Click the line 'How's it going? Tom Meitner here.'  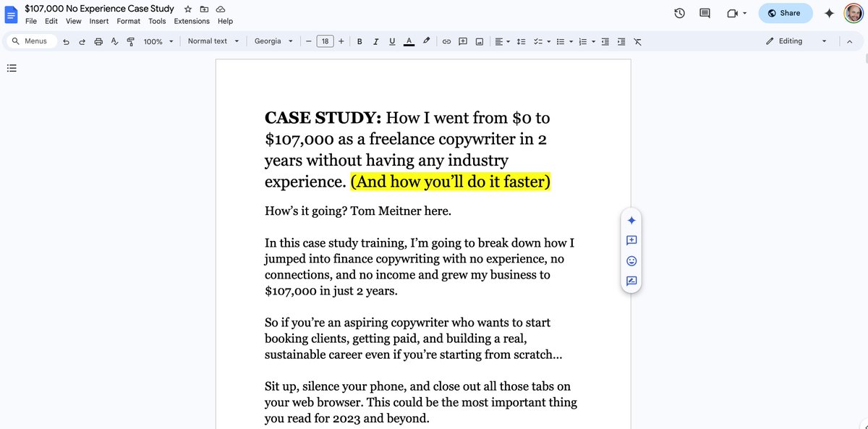coord(358,211)
